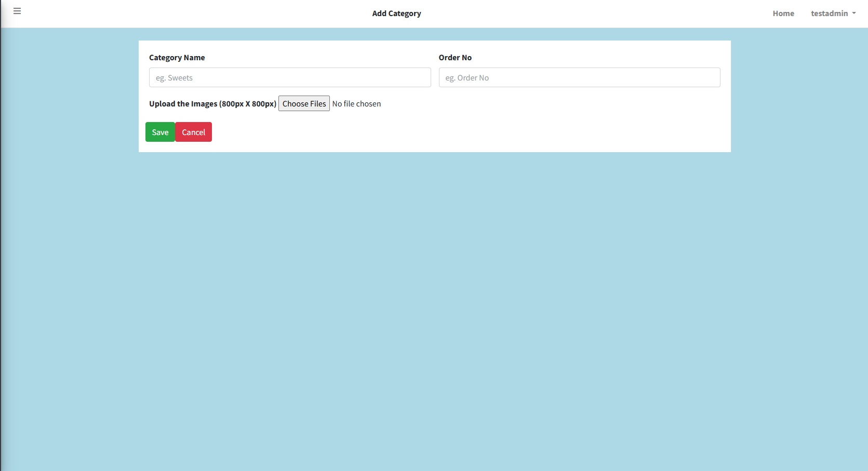
Task: Open the hamburger sidebar menu
Action: [x=17, y=11]
